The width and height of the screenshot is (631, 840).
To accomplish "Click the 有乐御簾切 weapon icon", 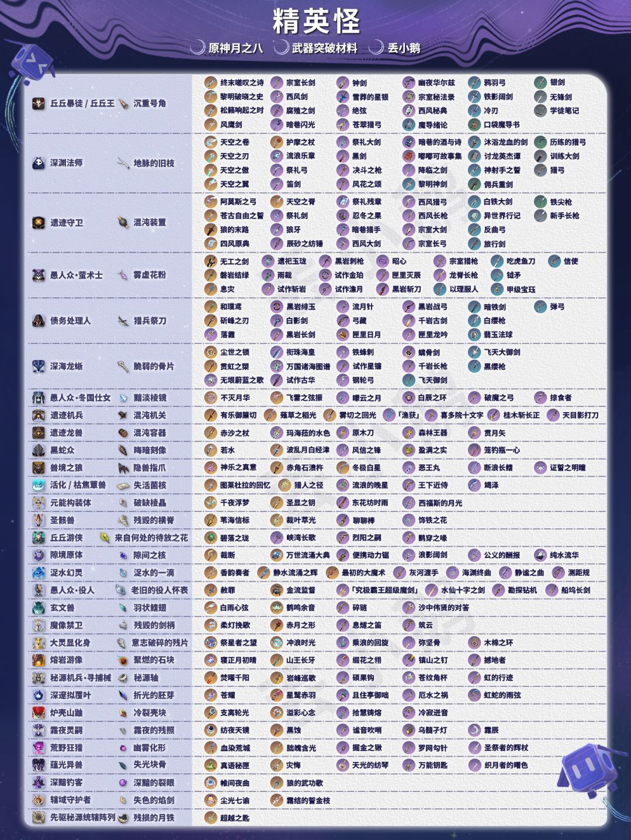I will (x=211, y=415).
